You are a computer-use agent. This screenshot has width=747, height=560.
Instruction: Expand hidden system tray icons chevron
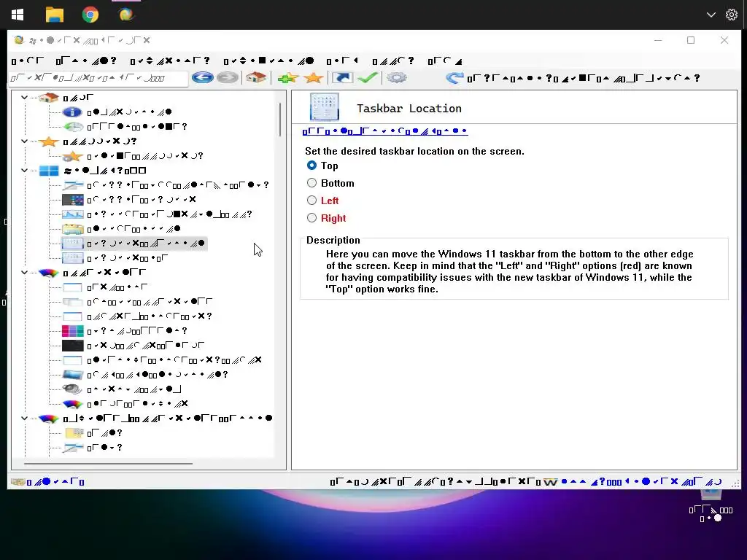coord(711,15)
